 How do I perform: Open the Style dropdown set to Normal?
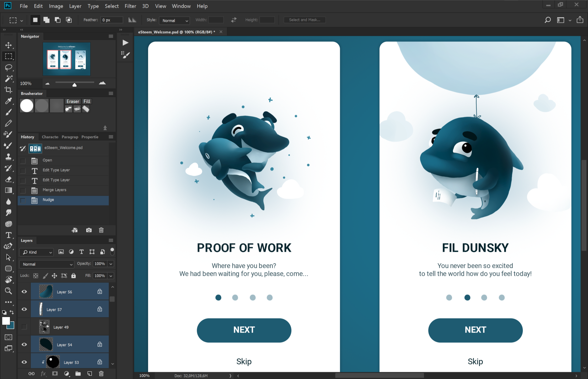tap(174, 21)
